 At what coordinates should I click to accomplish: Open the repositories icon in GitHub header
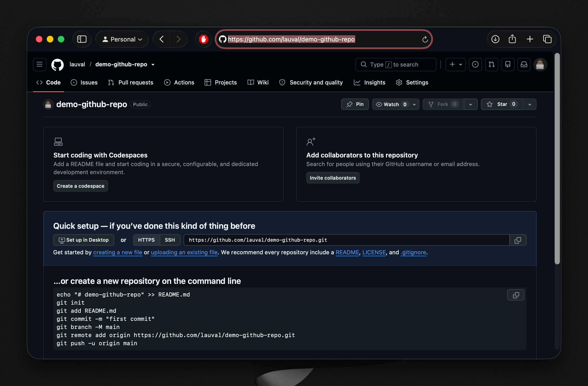click(508, 64)
